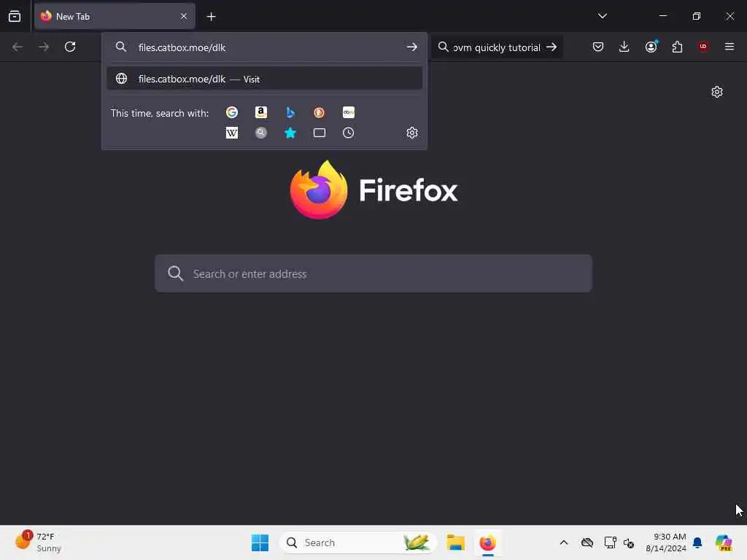Open the Firefox application menu

(x=729, y=47)
